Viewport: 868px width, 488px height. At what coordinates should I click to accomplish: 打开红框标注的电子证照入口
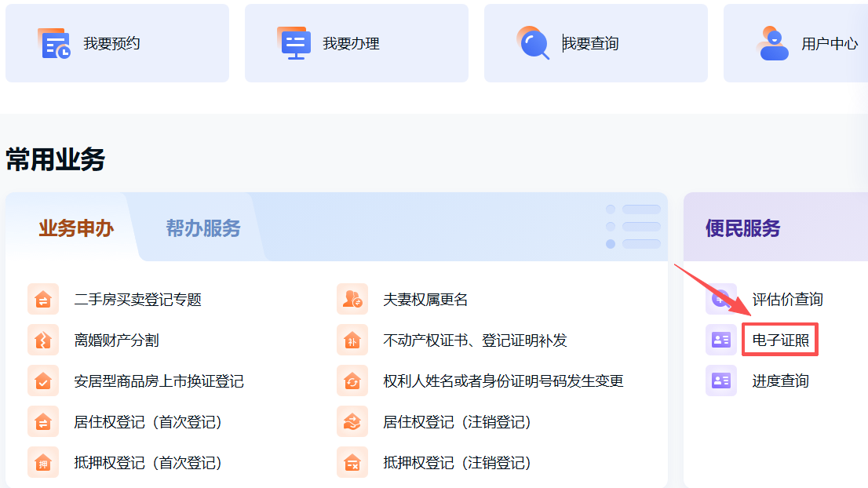pyautogui.click(x=779, y=340)
